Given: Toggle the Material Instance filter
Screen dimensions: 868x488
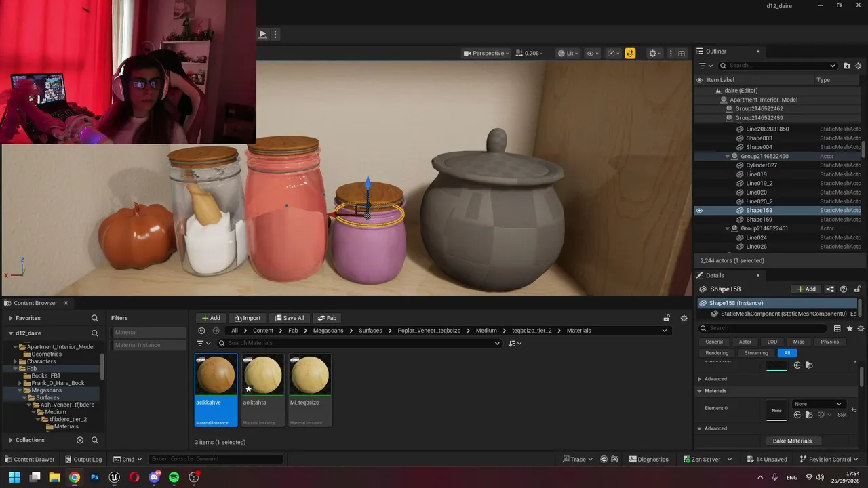Looking at the screenshot, I should [148, 345].
